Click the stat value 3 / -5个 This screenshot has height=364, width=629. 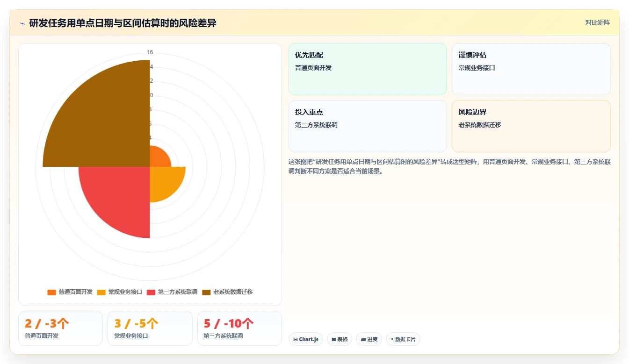(x=137, y=323)
